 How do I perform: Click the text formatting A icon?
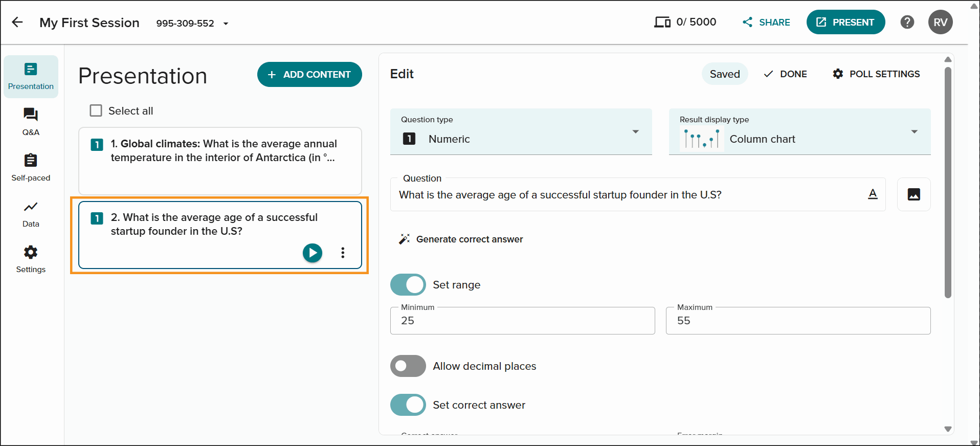(873, 194)
